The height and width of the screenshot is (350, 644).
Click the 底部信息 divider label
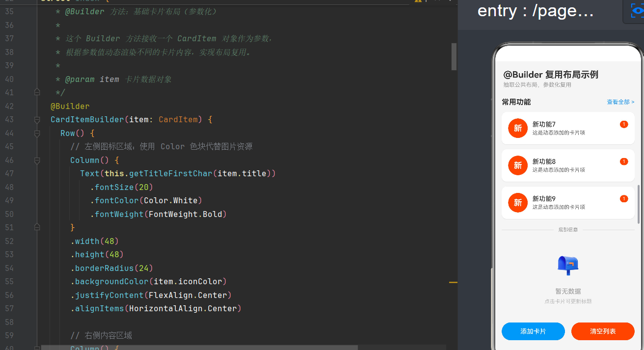[568, 230]
